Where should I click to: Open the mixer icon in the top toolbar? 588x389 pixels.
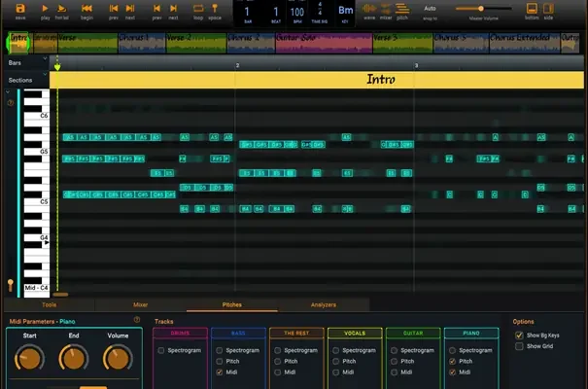[x=386, y=9]
